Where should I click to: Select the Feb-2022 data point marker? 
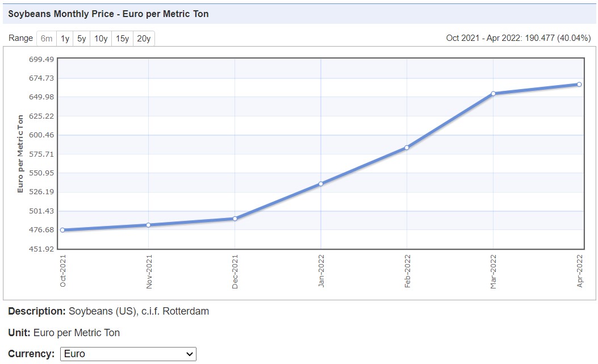click(x=407, y=148)
